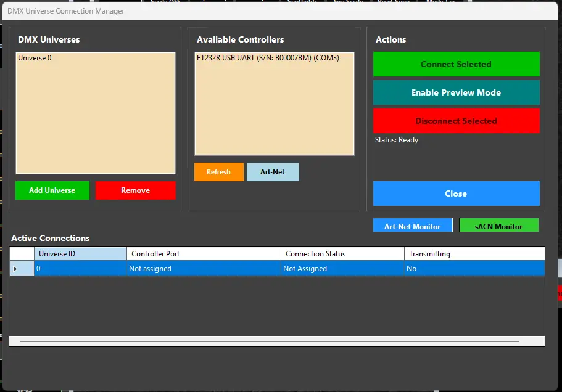Enable Preview Mode
The image size is (562, 392).
pos(456,92)
